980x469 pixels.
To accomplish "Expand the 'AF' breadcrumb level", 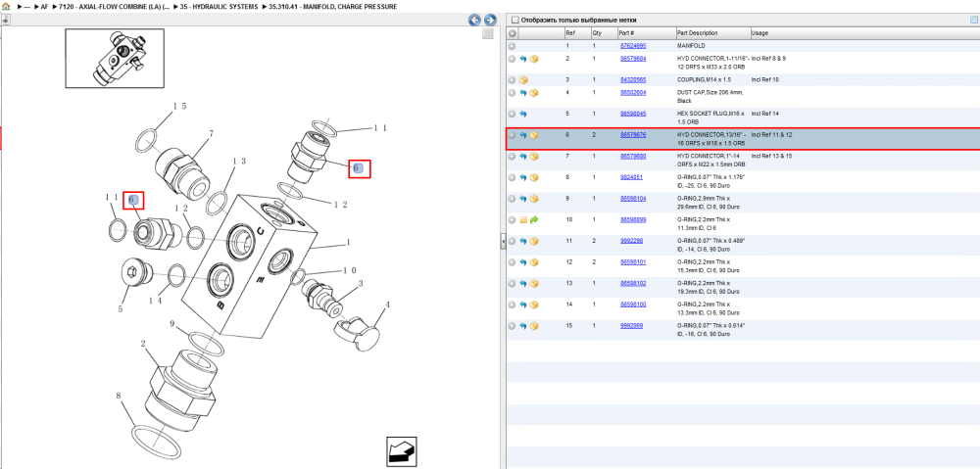I will pyautogui.click(x=42, y=6).
